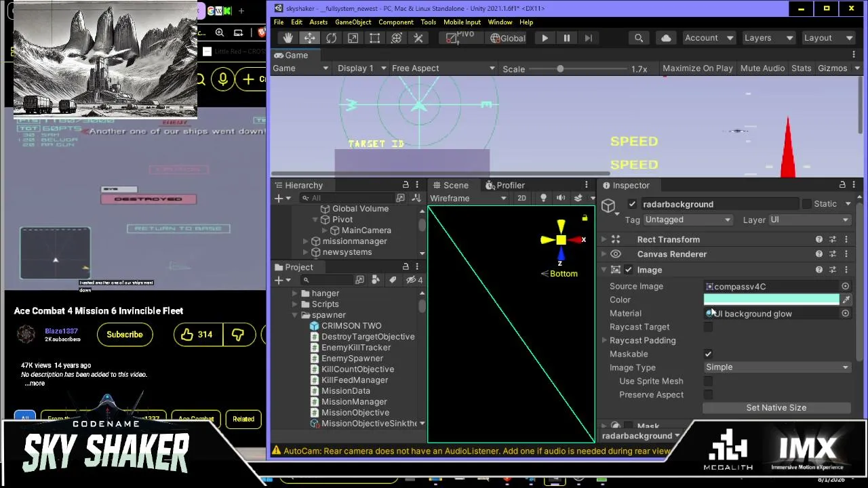The image size is (868, 488).
Task: Open the Window menu
Action: pyautogui.click(x=500, y=22)
